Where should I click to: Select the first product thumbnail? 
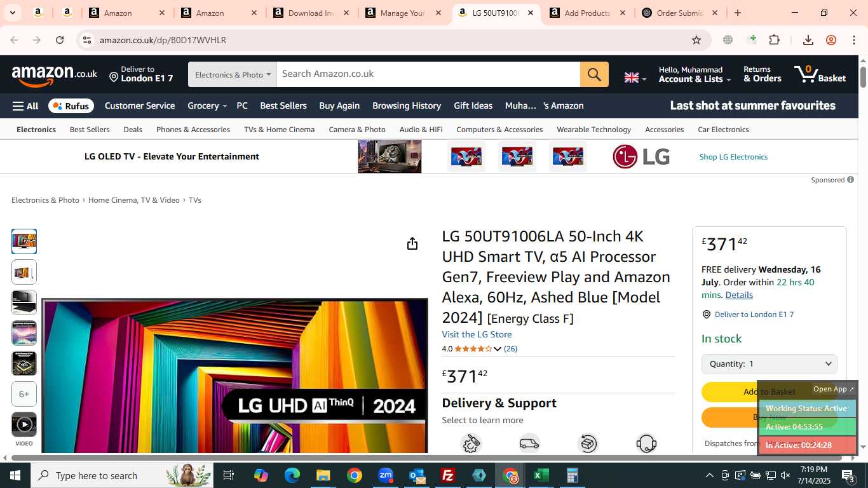point(24,241)
